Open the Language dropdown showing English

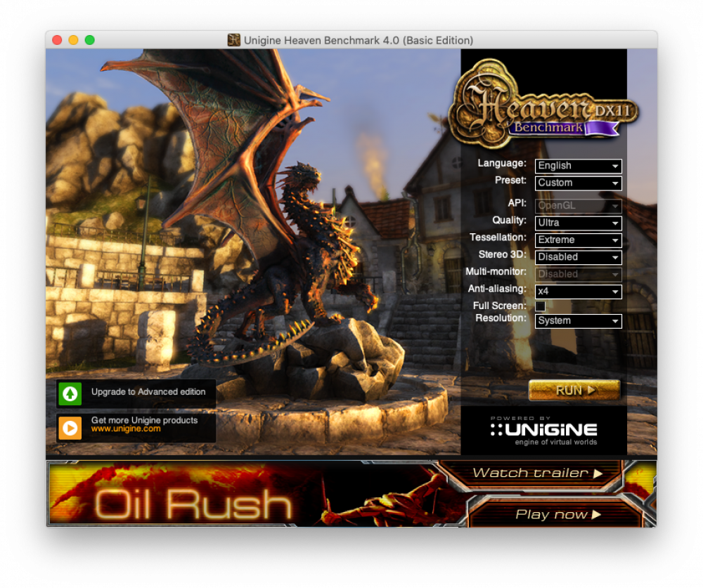(x=579, y=166)
